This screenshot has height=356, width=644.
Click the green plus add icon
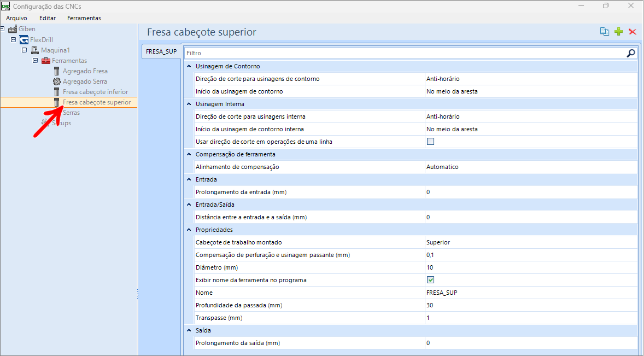pos(618,32)
